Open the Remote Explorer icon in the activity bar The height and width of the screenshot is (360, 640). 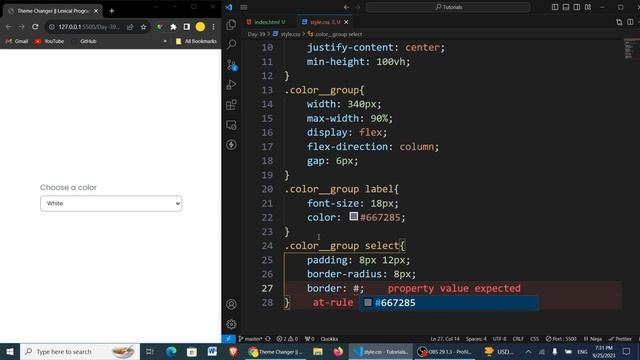[x=231, y=125]
